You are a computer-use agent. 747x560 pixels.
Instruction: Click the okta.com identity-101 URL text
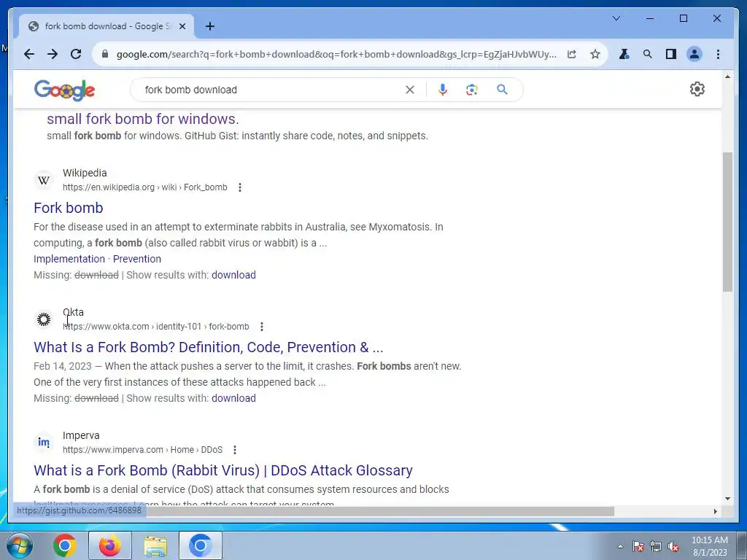point(156,327)
